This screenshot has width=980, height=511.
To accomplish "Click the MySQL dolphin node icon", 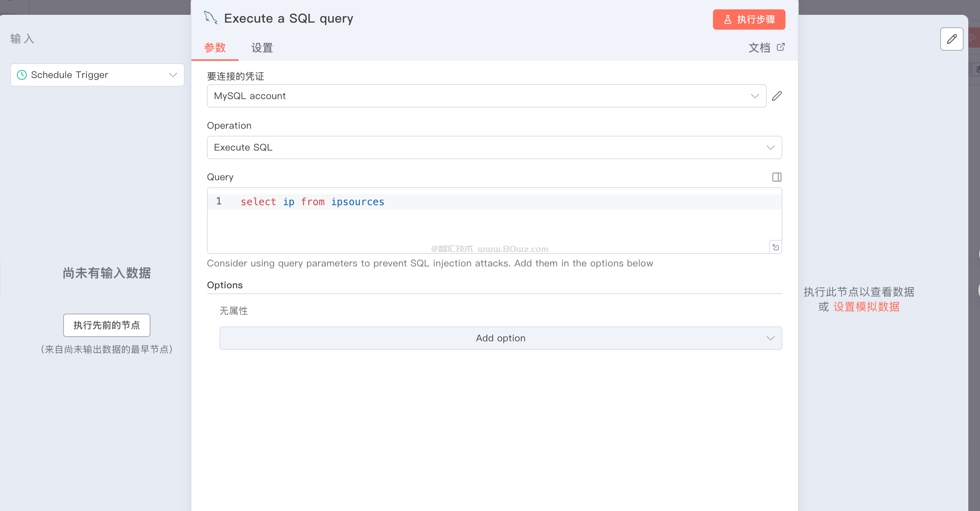I will click(211, 18).
